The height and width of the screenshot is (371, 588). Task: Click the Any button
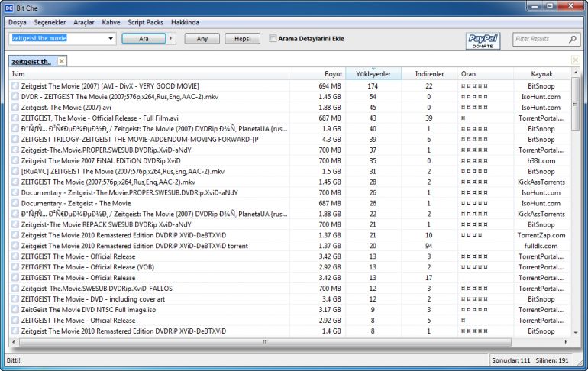202,38
